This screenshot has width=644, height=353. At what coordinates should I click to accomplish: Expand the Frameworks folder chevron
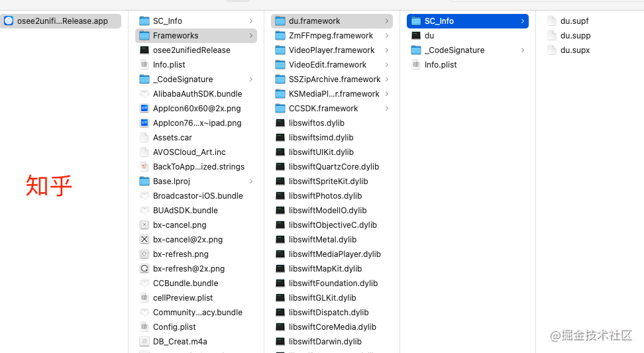coord(251,36)
